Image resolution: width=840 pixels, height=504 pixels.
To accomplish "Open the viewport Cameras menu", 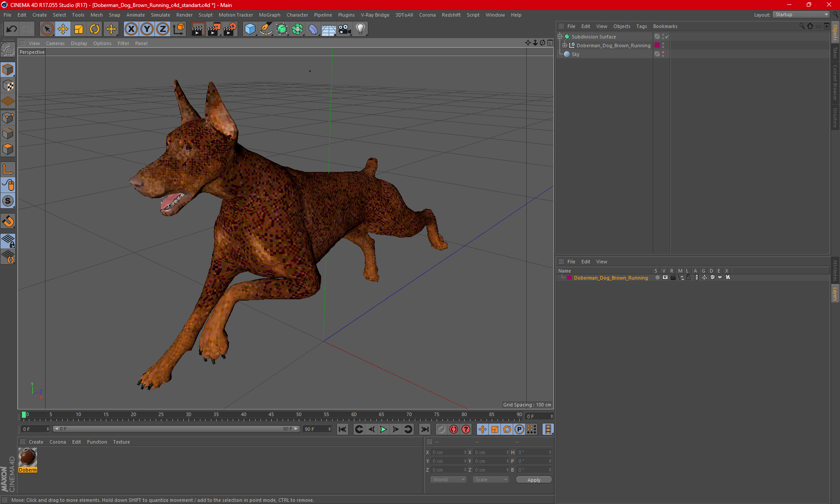I will (55, 43).
